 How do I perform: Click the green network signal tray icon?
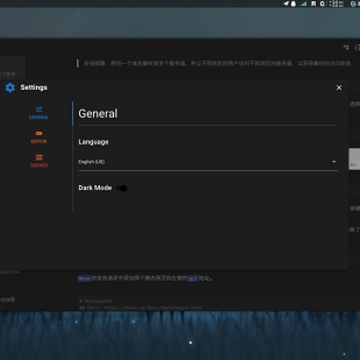[x=303, y=4]
